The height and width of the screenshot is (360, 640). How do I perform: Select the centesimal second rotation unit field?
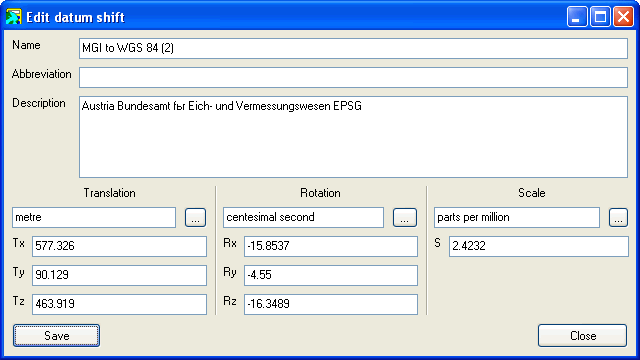click(303, 218)
